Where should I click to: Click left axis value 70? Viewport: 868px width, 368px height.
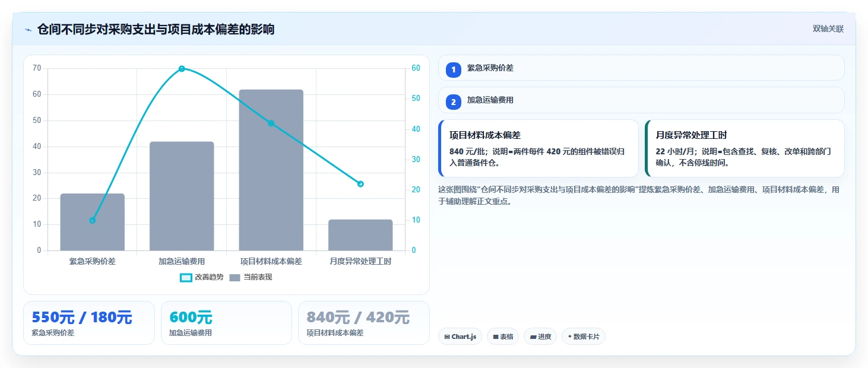[x=37, y=68]
